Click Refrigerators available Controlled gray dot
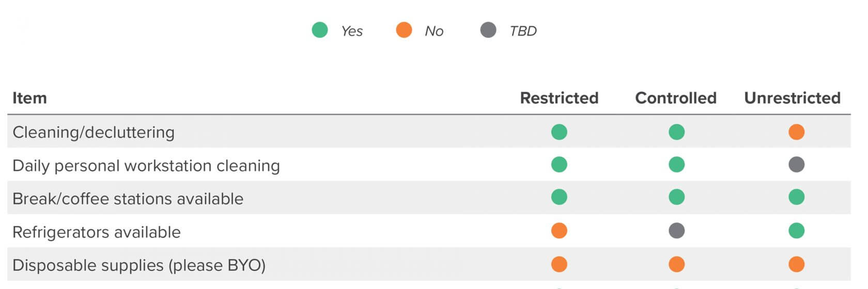The width and height of the screenshot is (868, 289). (676, 230)
